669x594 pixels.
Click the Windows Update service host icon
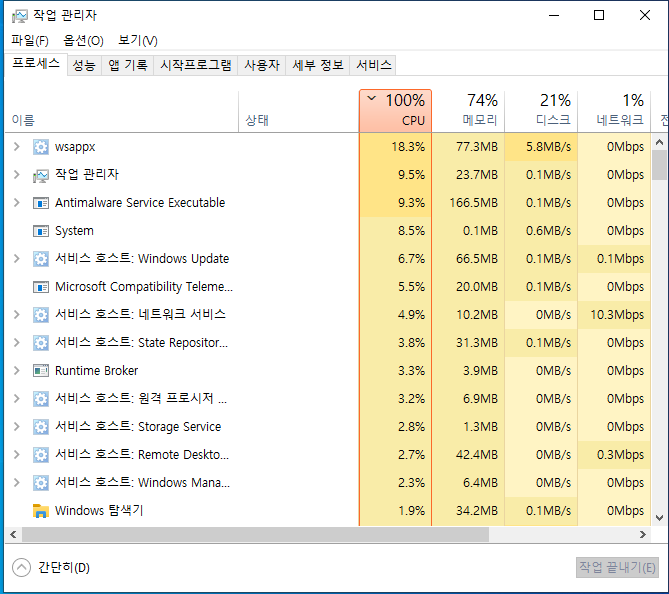(41, 259)
